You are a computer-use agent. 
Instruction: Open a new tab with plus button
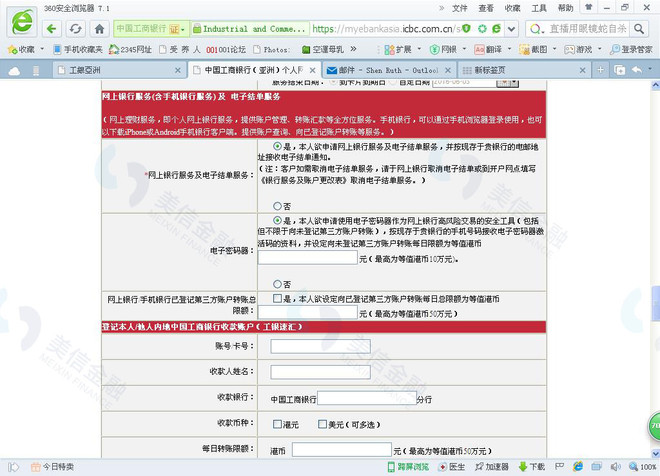(601, 70)
